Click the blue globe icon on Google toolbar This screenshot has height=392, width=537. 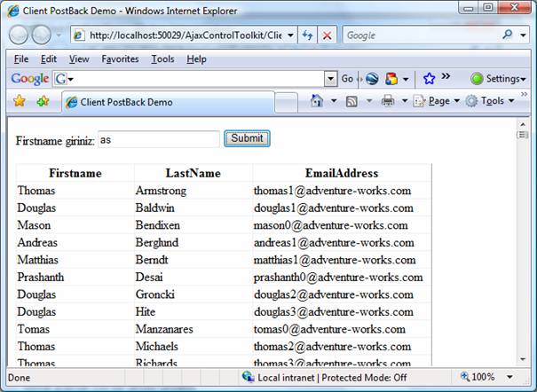tap(372, 79)
